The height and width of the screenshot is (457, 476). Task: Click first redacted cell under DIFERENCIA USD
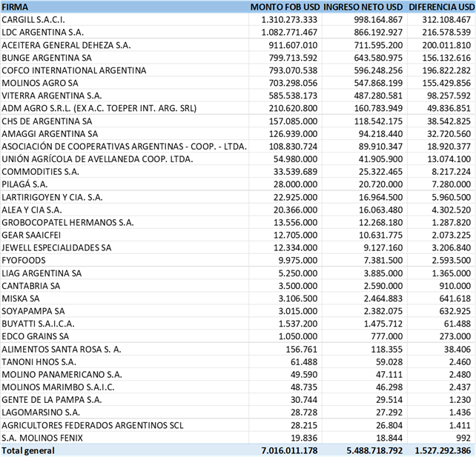pos(441,19)
